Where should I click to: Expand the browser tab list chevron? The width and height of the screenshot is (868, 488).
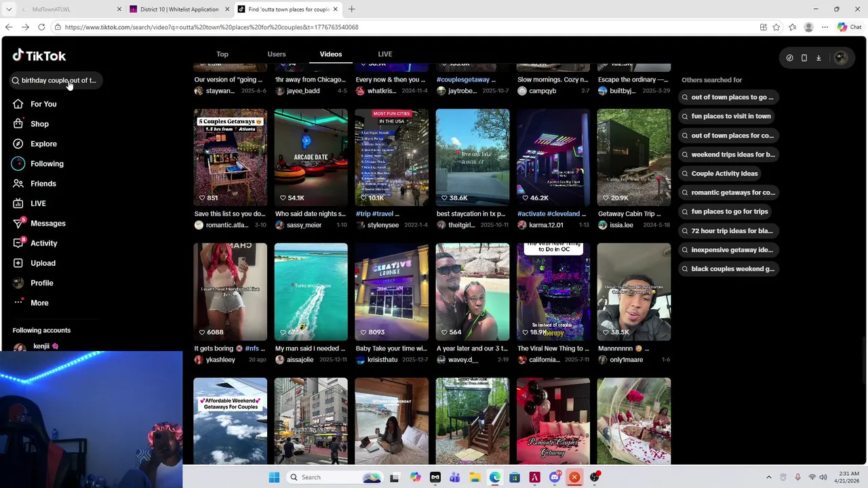coord(9,9)
